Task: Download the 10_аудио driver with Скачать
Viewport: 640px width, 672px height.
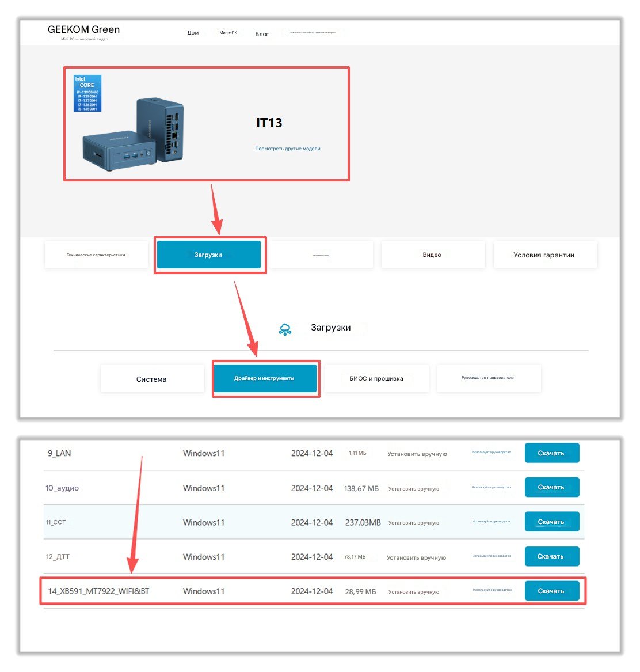Action: click(551, 487)
